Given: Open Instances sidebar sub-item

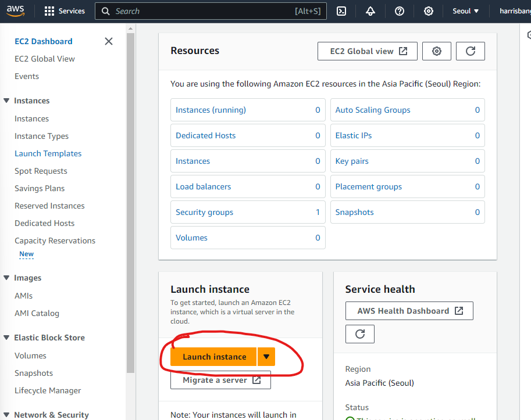Looking at the screenshot, I should coord(31,119).
